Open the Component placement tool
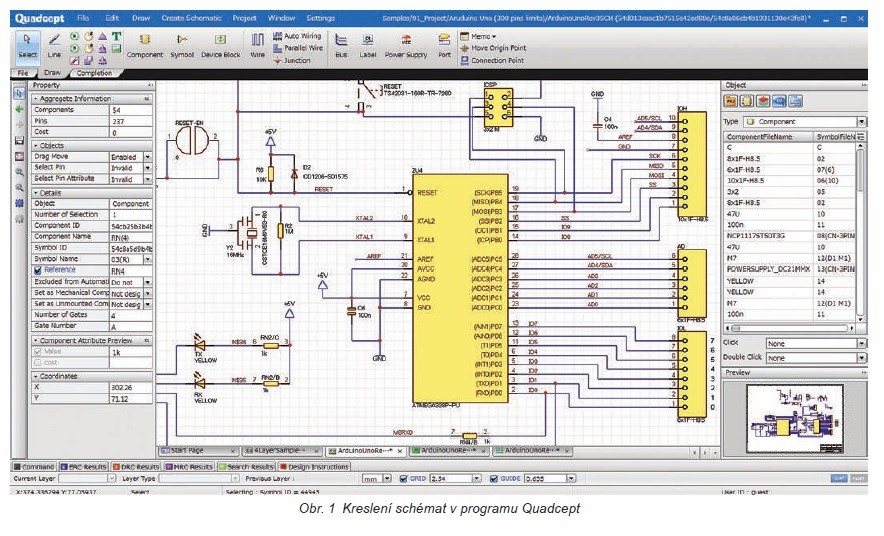Viewport: 884px width, 536px height. pyautogui.click(x=145, y=46)
